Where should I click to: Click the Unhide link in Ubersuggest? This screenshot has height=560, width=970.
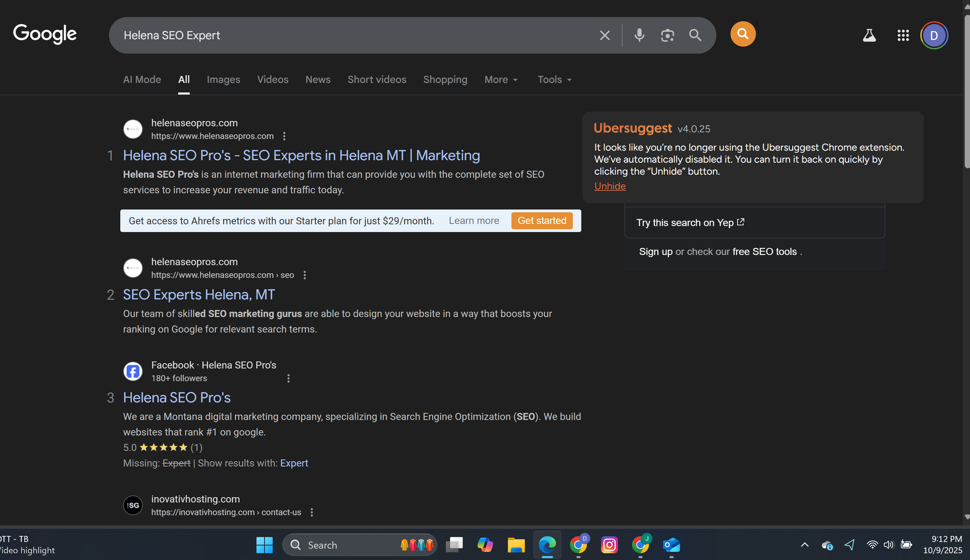[610, 186]
